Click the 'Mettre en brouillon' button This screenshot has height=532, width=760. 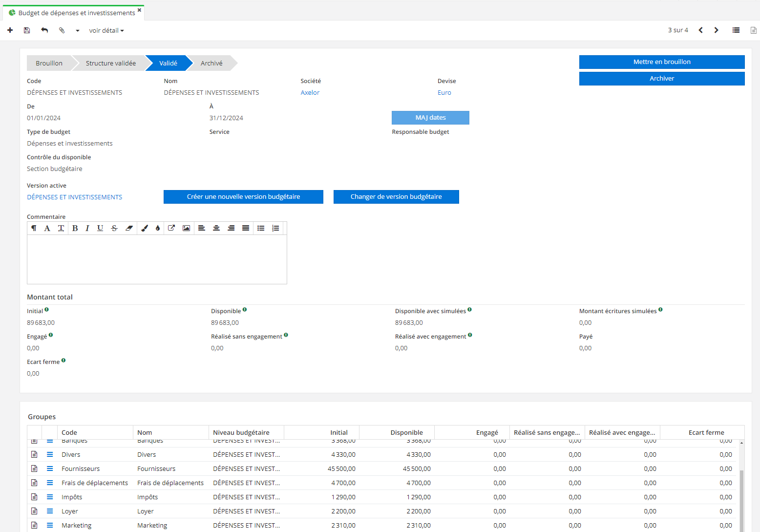[x=662, y=62]
